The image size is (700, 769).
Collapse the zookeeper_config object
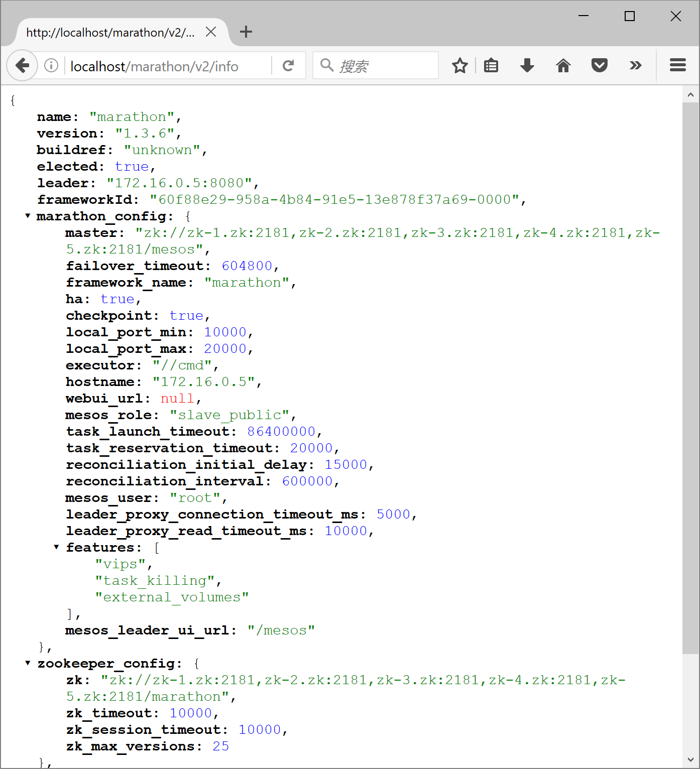pyautogui.click(x=28, y=663)
